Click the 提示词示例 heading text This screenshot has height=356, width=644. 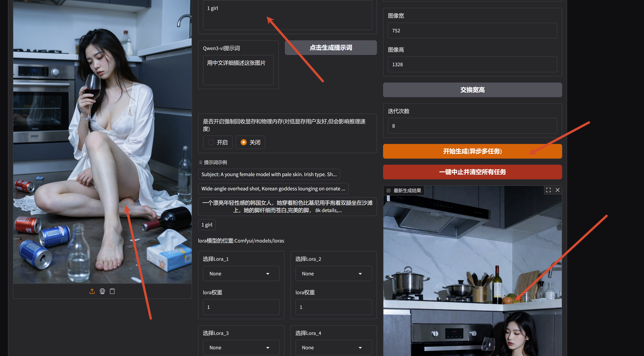coord(215,162)
